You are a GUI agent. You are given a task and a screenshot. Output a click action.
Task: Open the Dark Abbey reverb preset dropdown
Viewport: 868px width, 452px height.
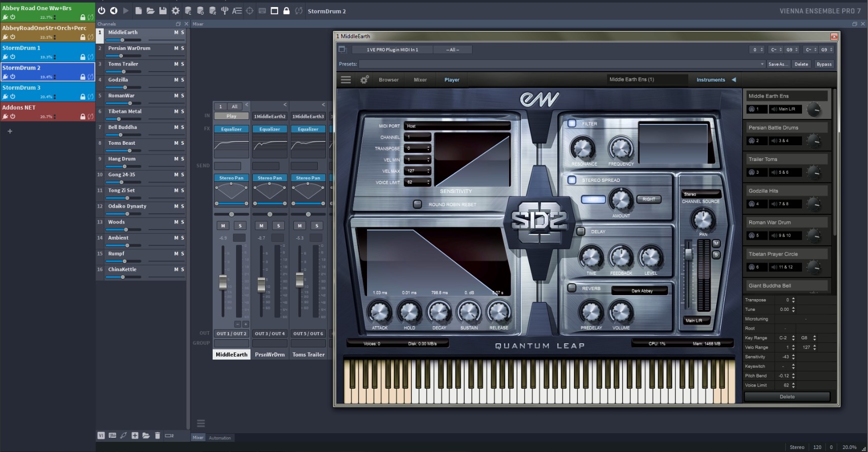click(642, 291)
